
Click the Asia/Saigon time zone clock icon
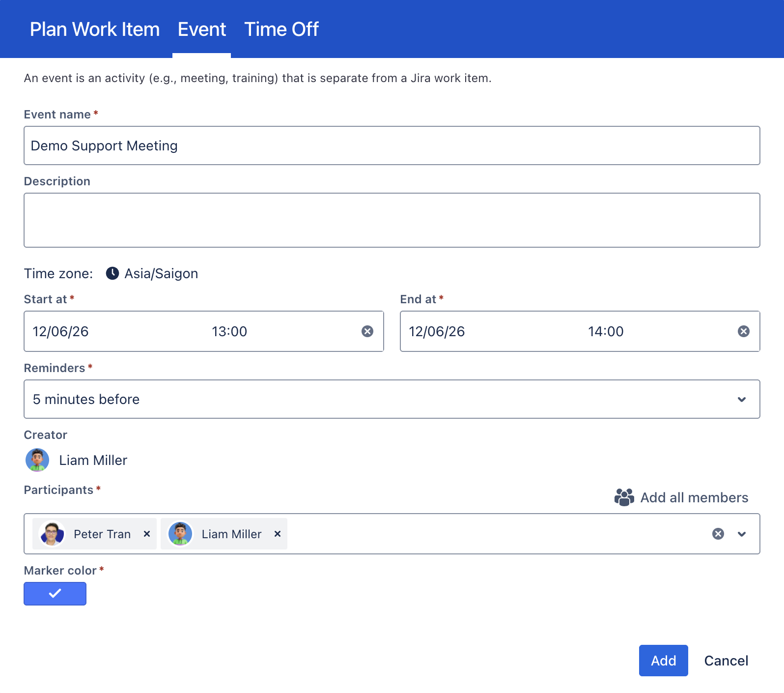(x=112, y=273)
